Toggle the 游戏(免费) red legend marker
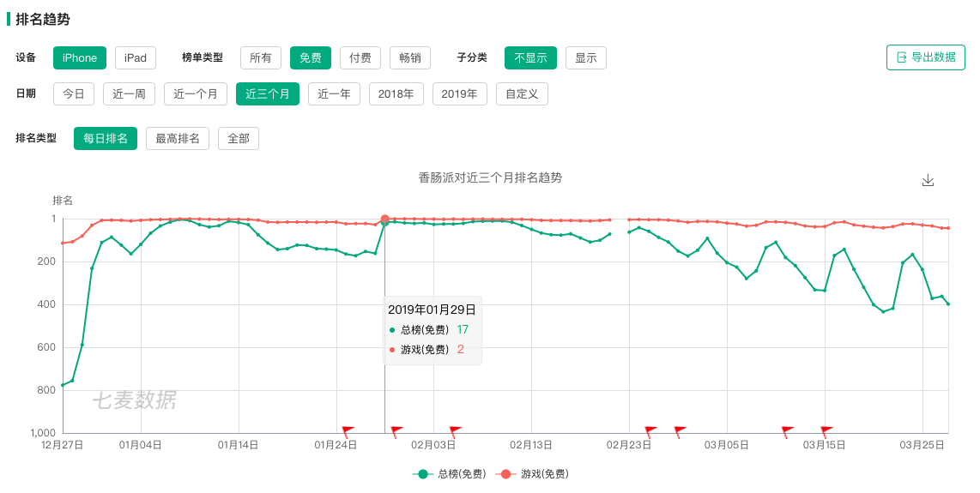 click(x=505, y=474)
